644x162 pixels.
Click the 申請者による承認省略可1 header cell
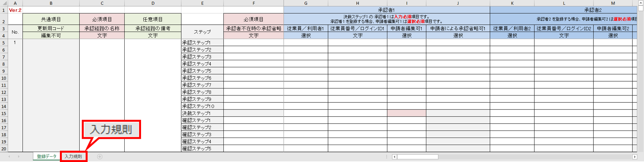tap(458, 28)
